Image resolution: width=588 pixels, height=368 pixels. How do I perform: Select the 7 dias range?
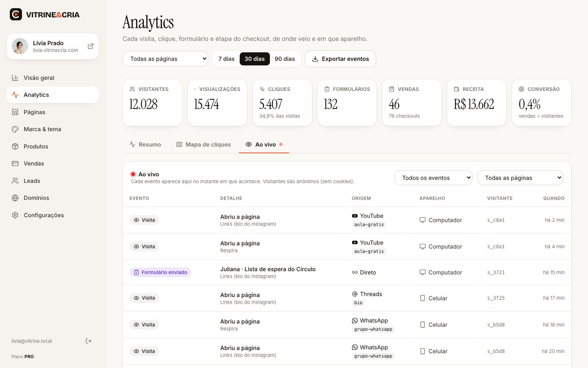(226, 59)
